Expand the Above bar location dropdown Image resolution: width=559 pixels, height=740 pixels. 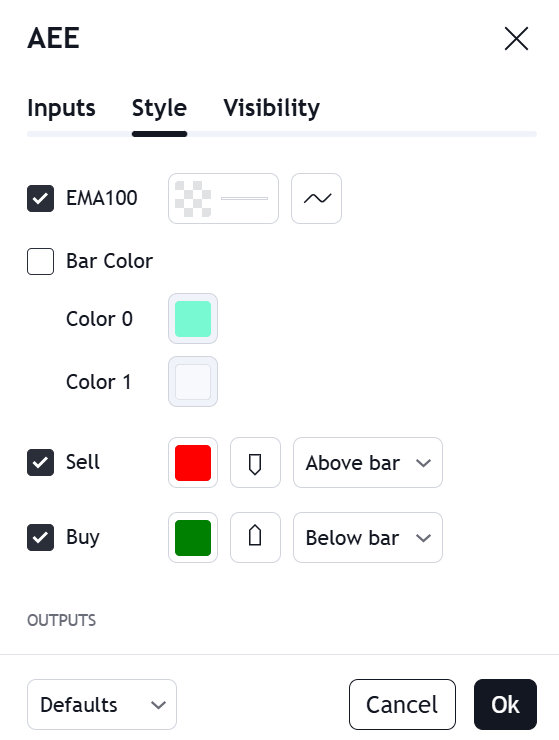(368, 462)
